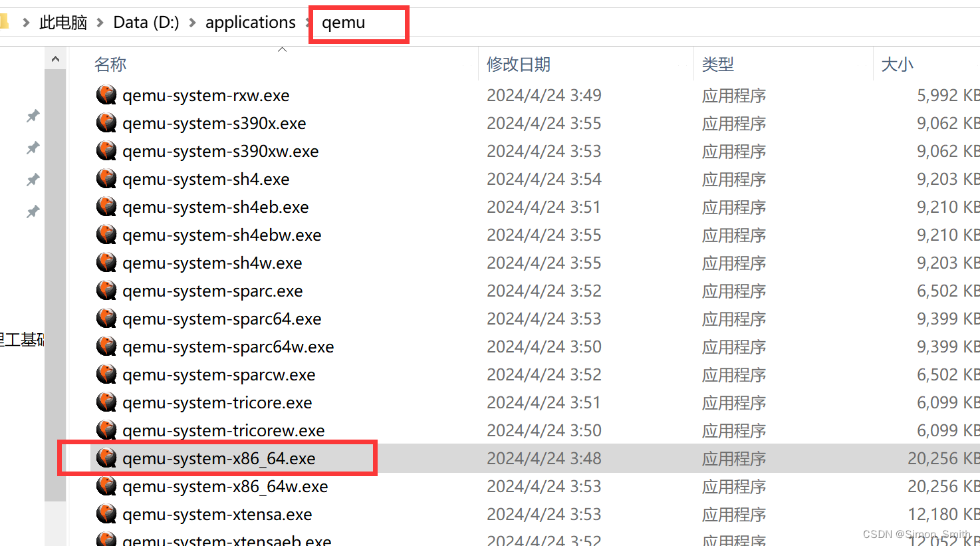This screenshot has width=980, height=546.
Task: Click the qemu-system-x86_64.exe application icon
Action: [106, 458]
